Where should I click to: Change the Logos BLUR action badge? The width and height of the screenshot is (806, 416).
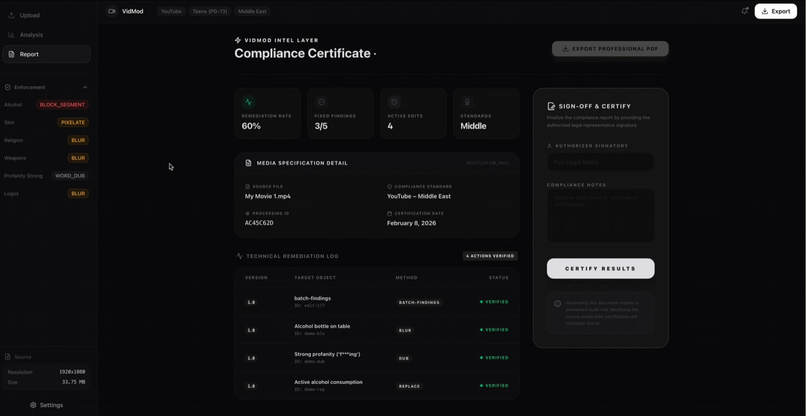(x=78, y=193)
